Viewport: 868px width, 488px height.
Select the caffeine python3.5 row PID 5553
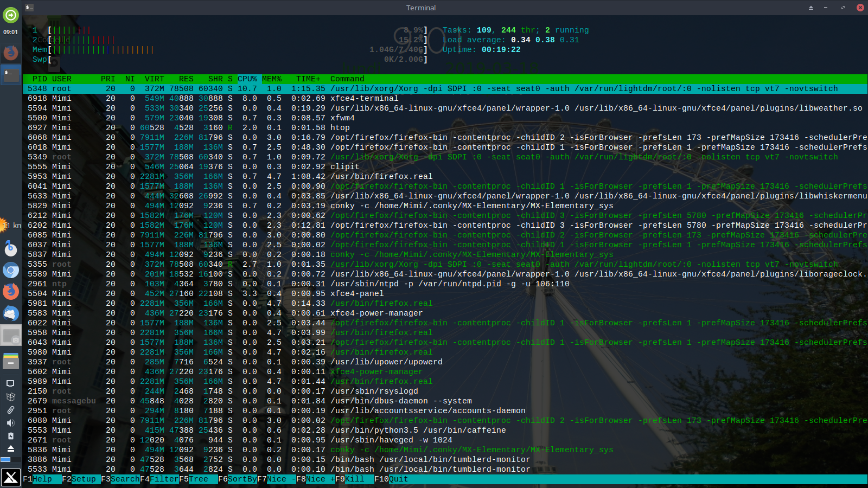coord(445,431)
